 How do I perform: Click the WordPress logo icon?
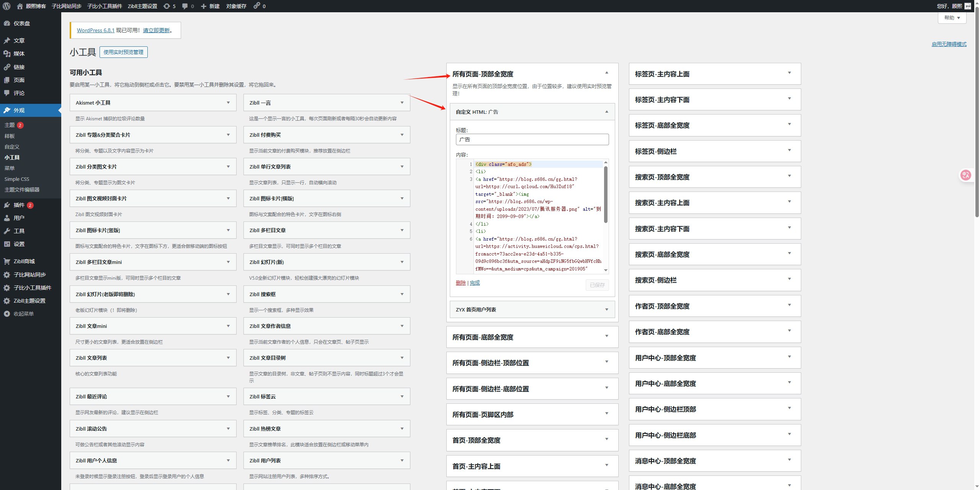(7, 6)
